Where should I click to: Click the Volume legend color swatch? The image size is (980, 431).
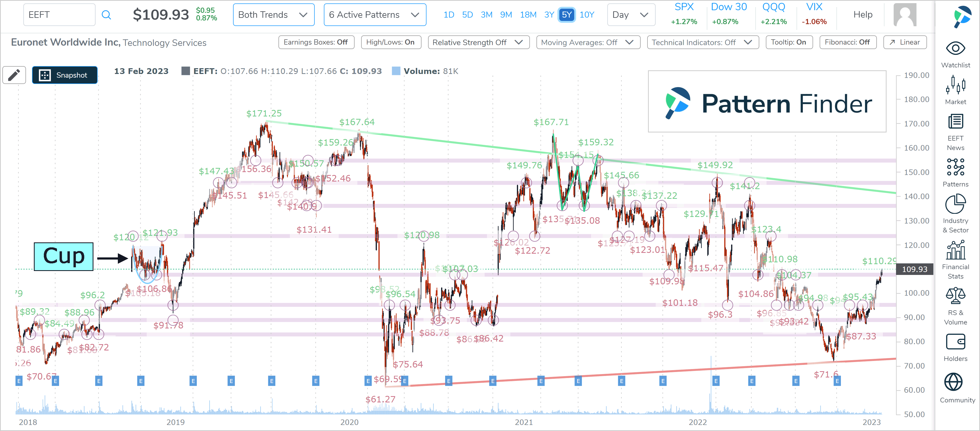396,71
